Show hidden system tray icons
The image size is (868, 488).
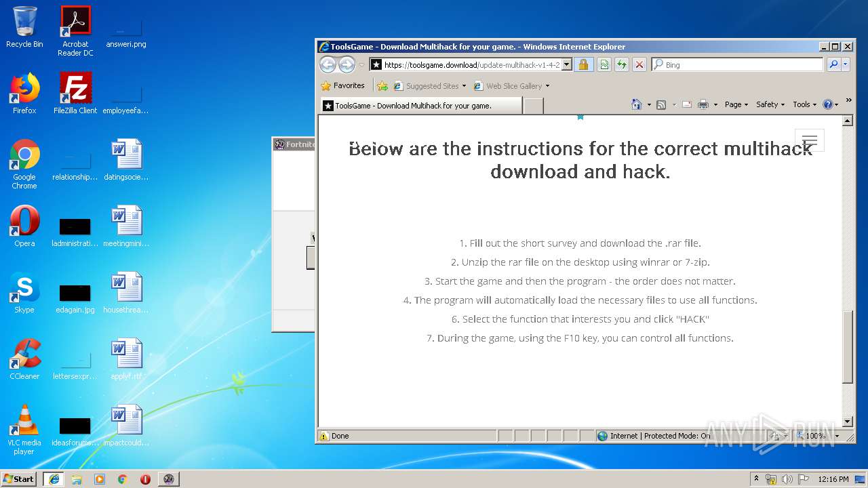[756, 479]
